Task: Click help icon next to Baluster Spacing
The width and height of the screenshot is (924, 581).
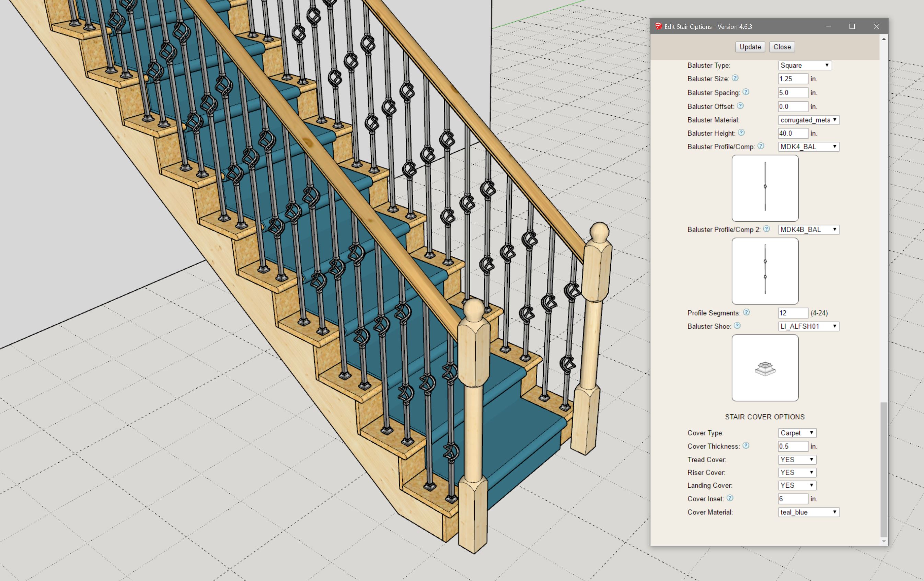Action: pyautogui.click(x=746, y=92)
